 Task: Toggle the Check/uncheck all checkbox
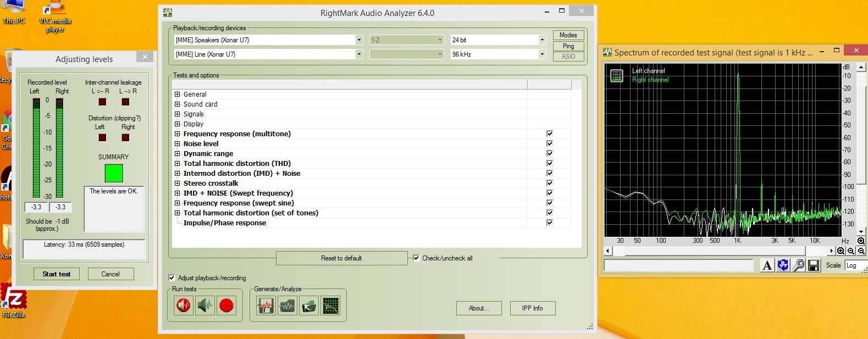(416, 258)
